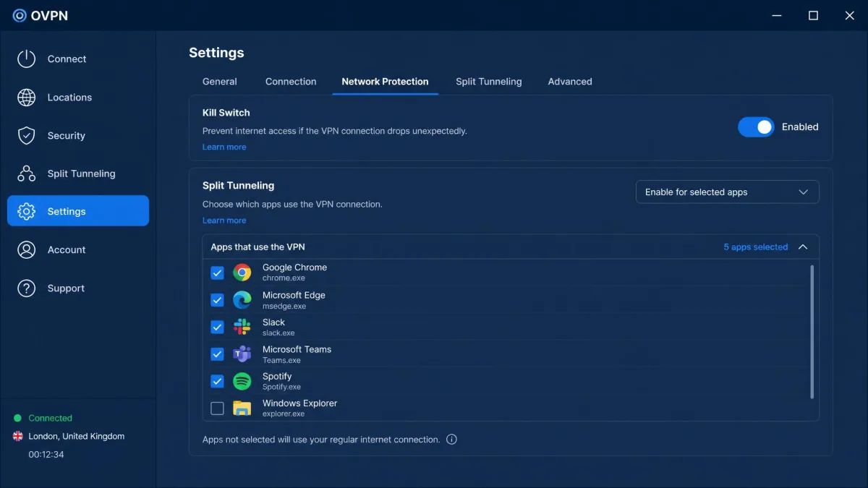Image resolution: width=868 pixels, height=488 pixels.
Task: Click the Account person icon
Action: click(x=27, y=250)
